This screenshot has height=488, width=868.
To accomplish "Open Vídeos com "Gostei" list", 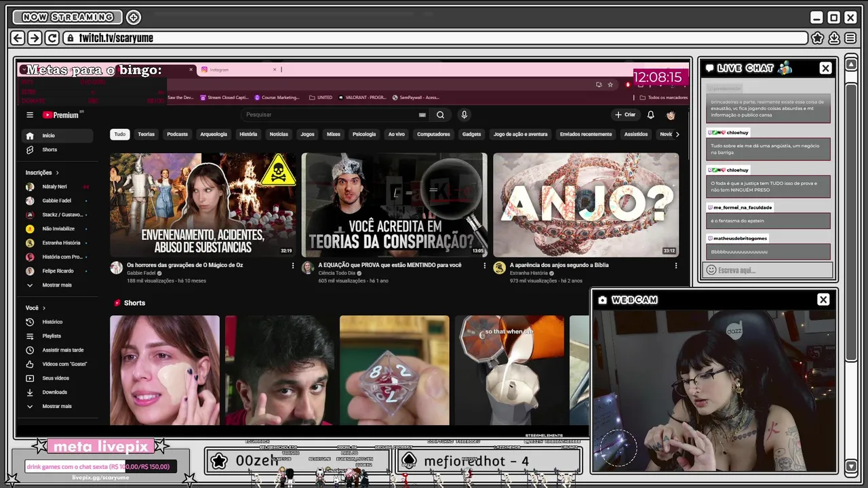I will [56, 364].
